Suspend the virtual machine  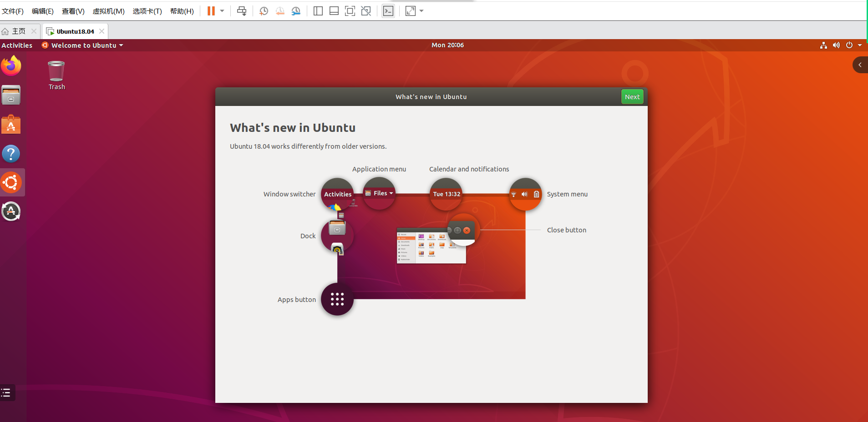click(211, 11)
